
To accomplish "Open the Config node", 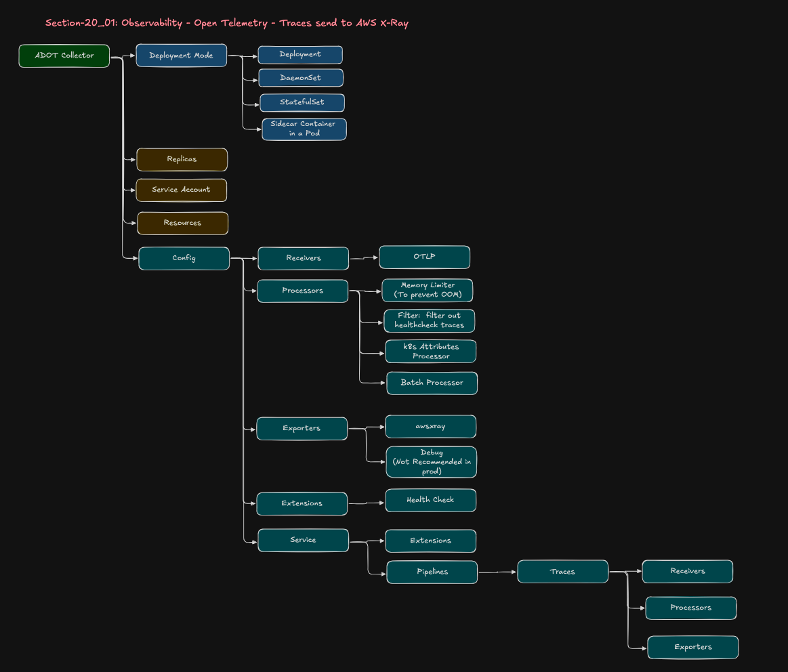I will coord(184,258).
